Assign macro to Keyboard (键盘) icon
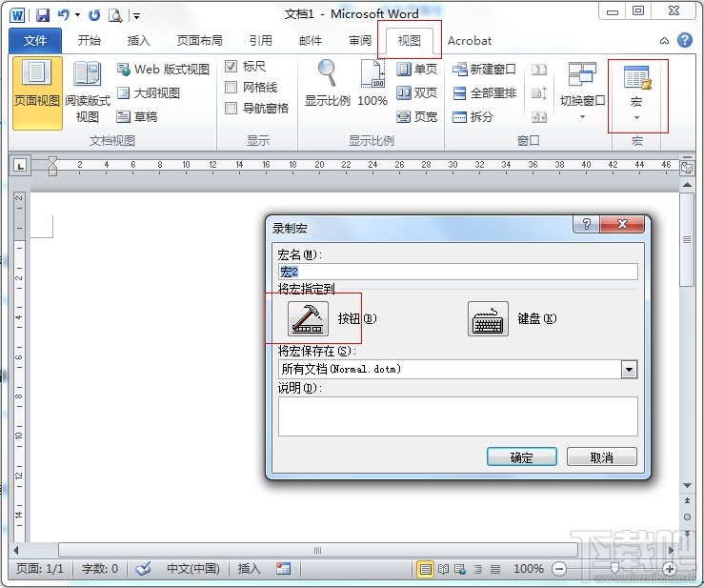This screenshot has width=704, height=588. pos(488,318)
